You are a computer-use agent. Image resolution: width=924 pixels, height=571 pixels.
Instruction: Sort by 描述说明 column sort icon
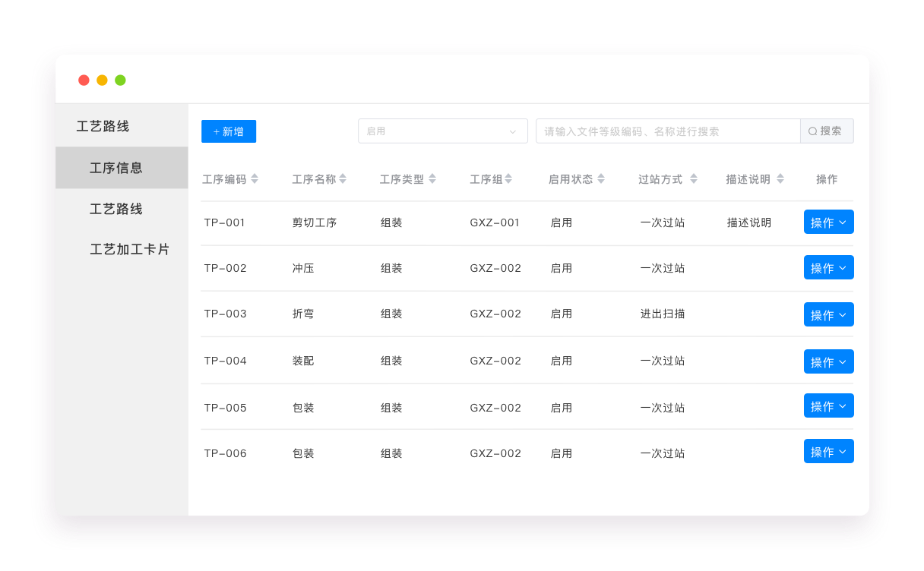click(x=779, y=179)
